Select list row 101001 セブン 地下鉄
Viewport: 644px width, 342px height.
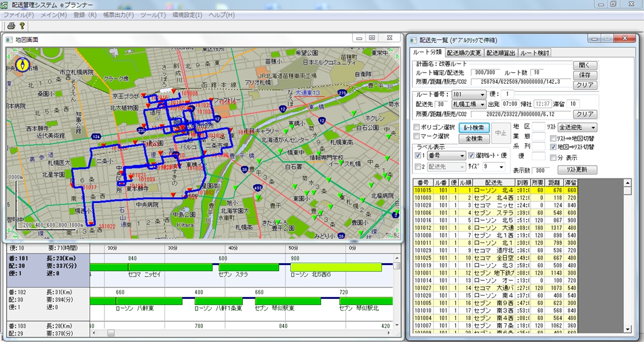[x=495, y=273]
